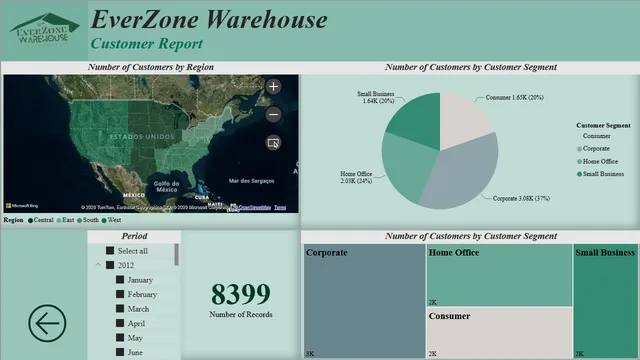Viewport: 640px width, 360px height.
Task: Open the OpenStreetMap attribution link
Action: [x=254, y=207]
